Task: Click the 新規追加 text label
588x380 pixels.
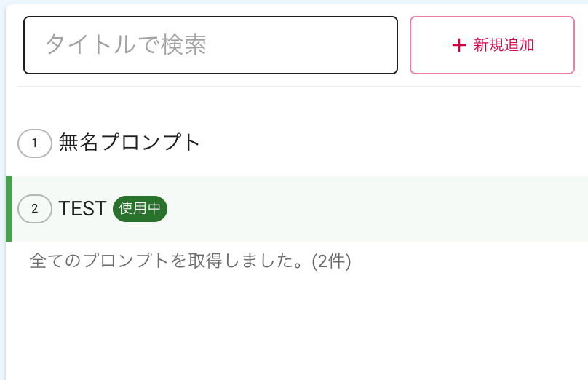Action: point(504,45)
